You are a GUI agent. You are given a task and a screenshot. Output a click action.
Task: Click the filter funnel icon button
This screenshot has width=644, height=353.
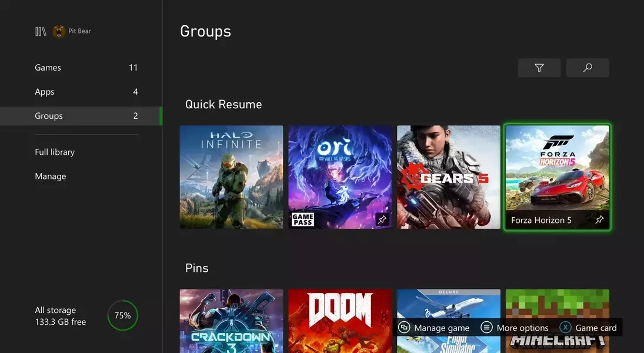tap(539, 68)
